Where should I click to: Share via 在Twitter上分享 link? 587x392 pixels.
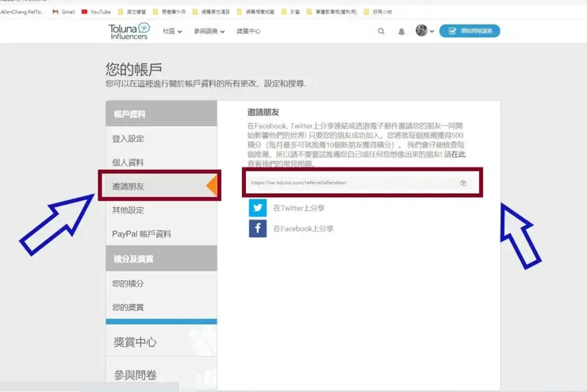click(299, 208)
